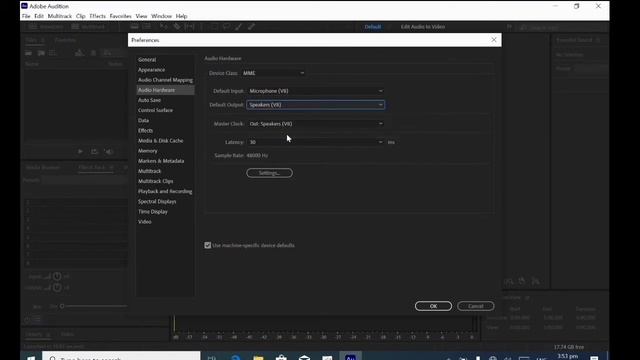
Task: Open the Edit menu
Action: (x=39, y=16)
